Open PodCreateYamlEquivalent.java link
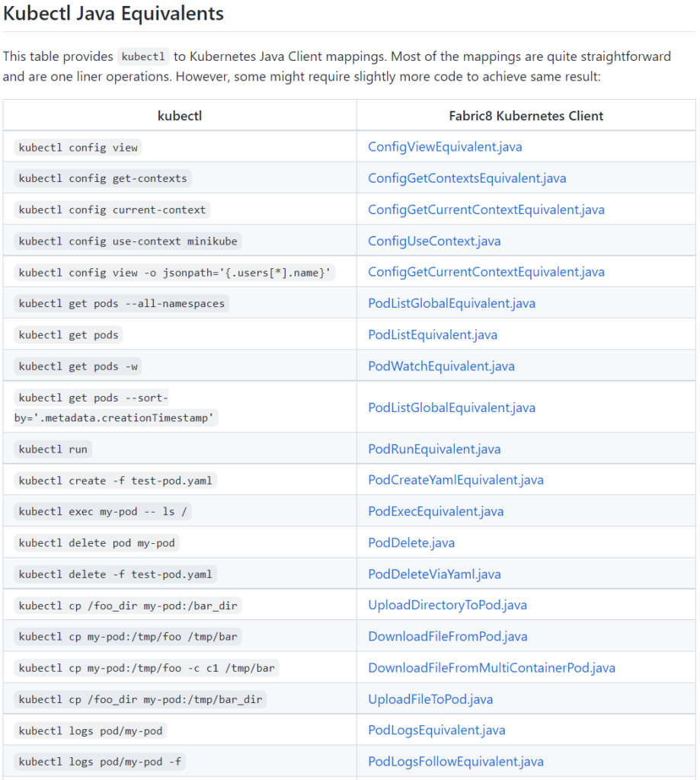Screen dimensions: 700x780 point(455,480)
